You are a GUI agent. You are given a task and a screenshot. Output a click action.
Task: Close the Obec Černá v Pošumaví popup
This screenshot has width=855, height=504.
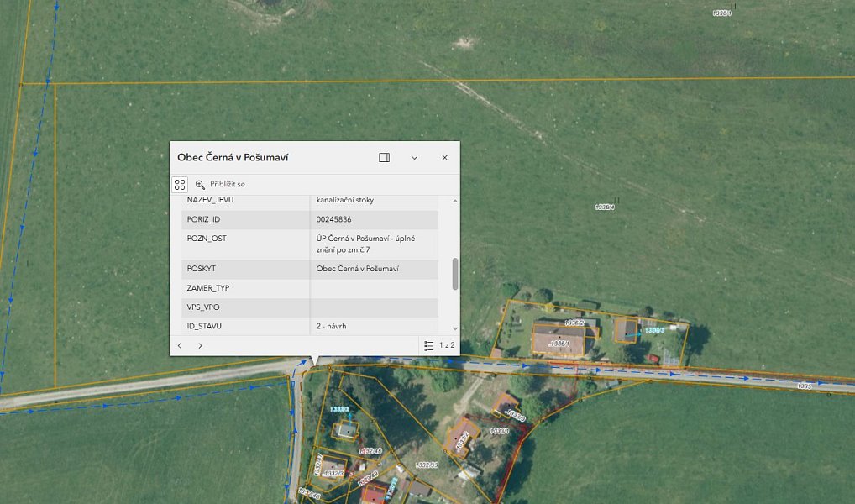click(x=445, y=158)
